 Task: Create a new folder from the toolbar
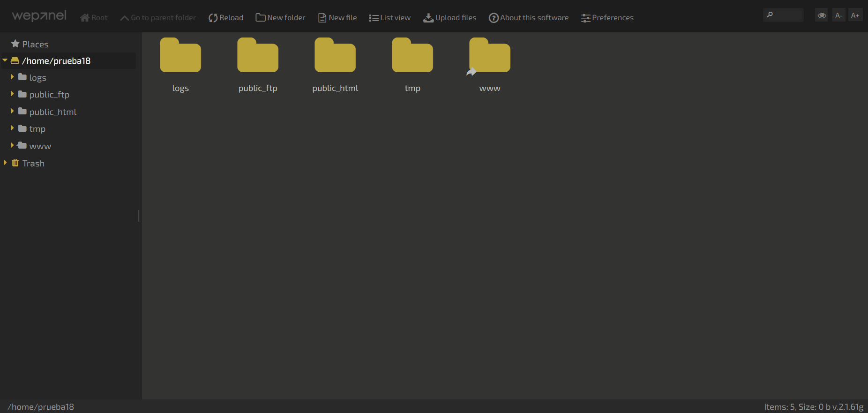280,18
